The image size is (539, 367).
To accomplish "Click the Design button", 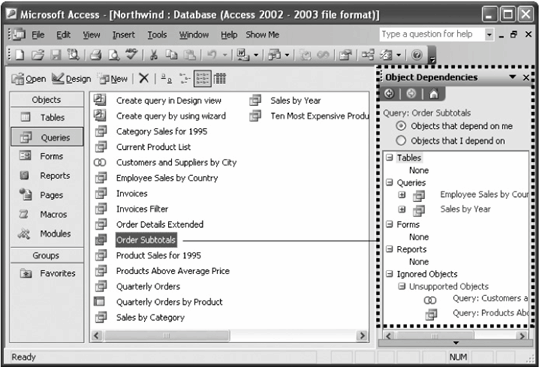I will point(72,79).
